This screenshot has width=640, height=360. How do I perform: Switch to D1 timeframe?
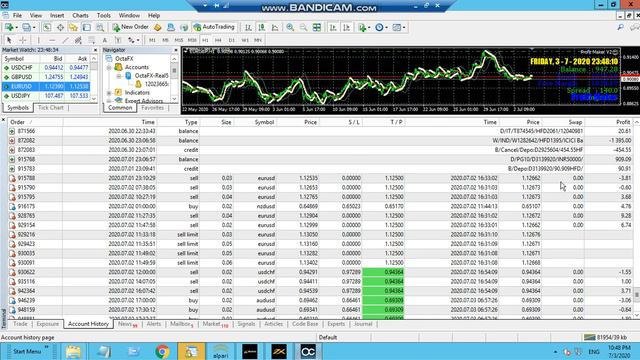[232, 40]
